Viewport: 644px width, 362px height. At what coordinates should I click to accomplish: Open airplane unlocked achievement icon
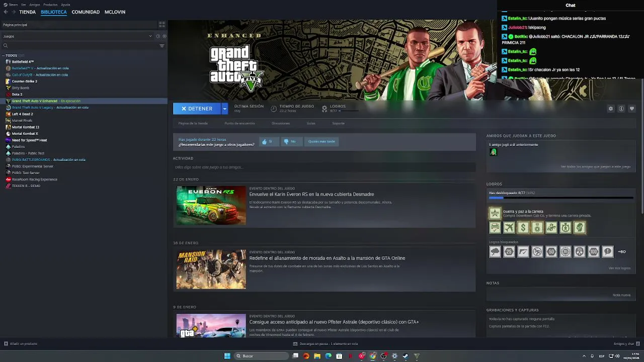point(509,228)
